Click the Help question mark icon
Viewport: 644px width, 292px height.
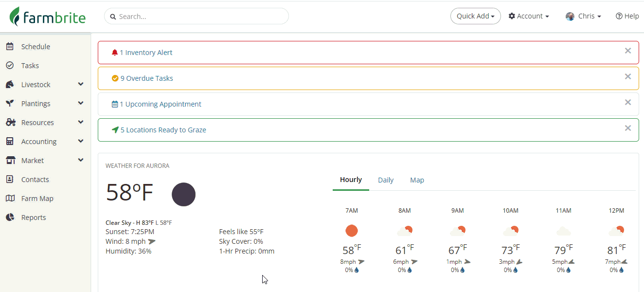619,16
